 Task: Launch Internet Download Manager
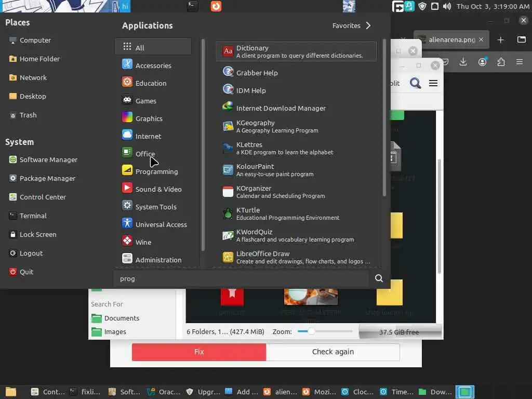point(296,108)
